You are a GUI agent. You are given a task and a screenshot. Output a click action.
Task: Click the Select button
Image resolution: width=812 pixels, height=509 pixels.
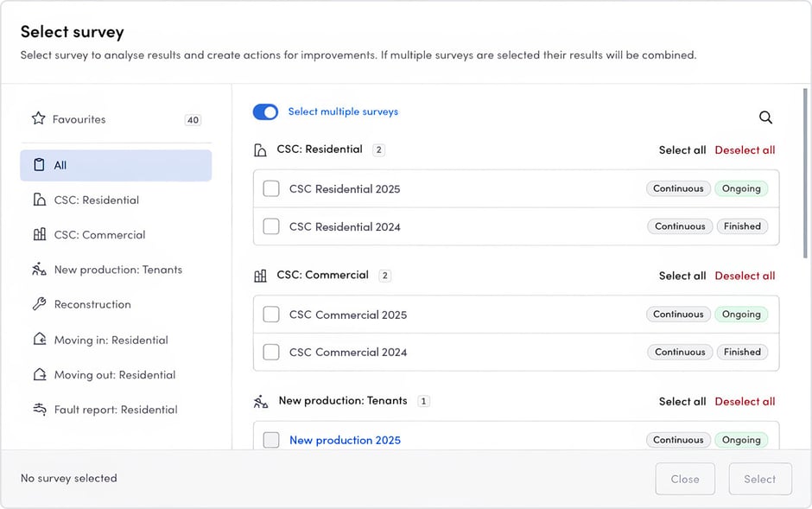point(759,479)
